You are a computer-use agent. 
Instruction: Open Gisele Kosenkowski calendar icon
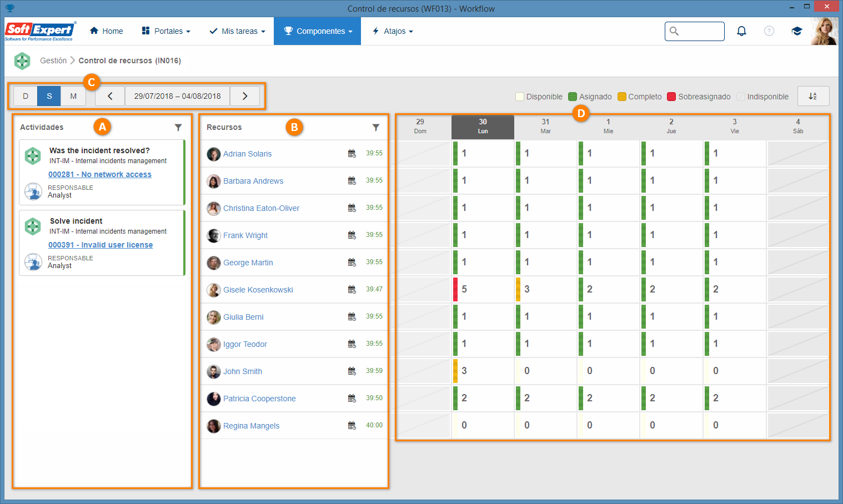click(352, 290)
